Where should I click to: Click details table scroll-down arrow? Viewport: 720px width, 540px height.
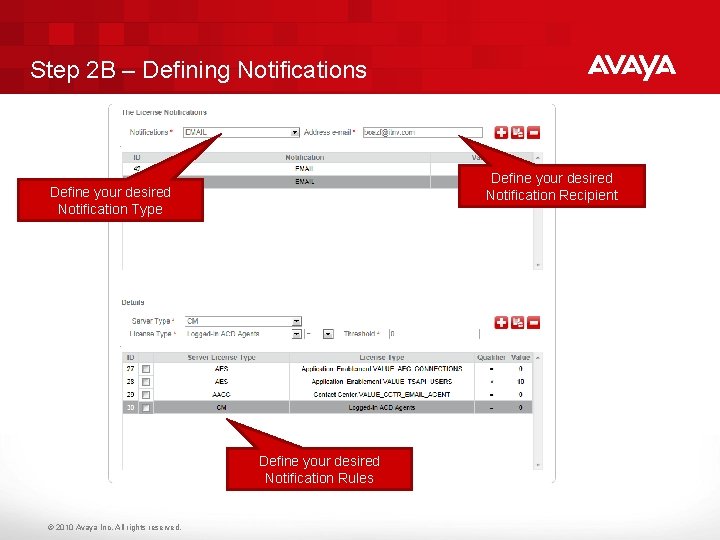click(x=538, y=465)
